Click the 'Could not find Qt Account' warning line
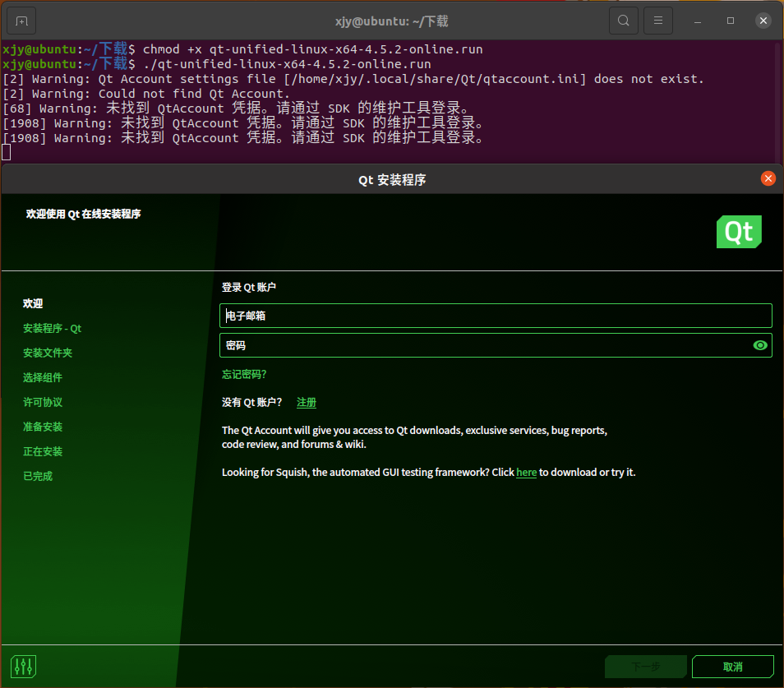Screen dimensions: 784x688 tap(146, 94)
